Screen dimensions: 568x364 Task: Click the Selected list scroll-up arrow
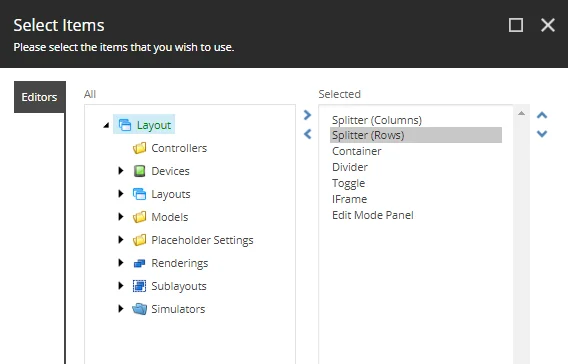[x=521, y=113]
